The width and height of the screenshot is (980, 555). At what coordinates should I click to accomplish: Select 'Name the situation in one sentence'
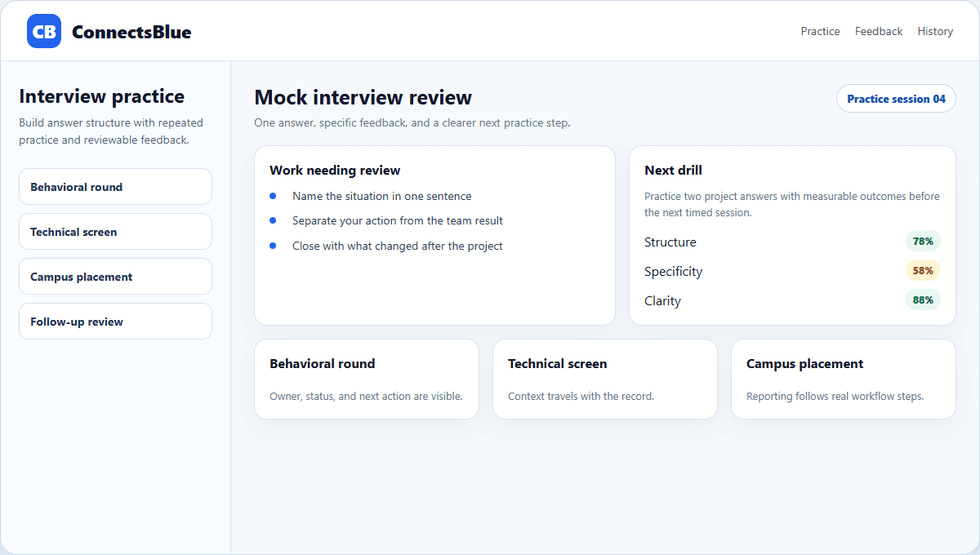coord(381,196)
